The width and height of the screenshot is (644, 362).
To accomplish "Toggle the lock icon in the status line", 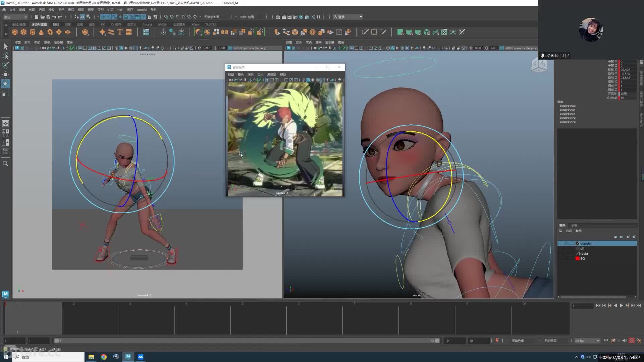I will click(x=149, y=17).
